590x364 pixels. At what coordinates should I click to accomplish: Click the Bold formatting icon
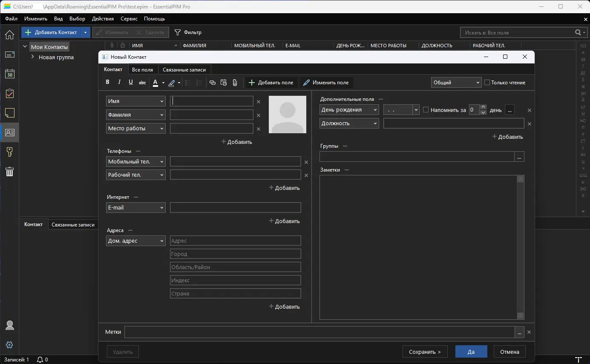pos(107,83)
